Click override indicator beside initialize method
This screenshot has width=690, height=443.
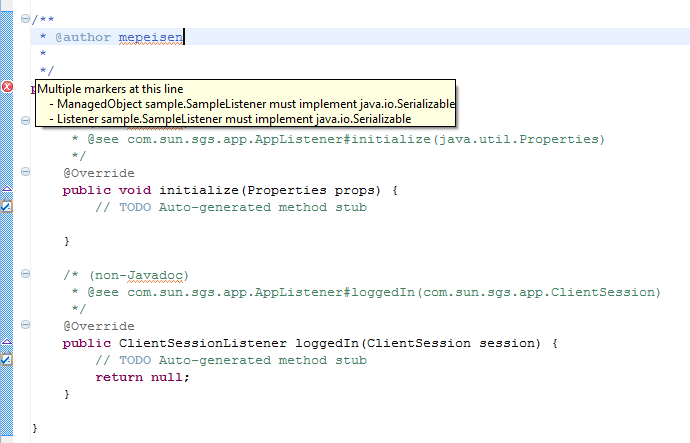(7, 188)
